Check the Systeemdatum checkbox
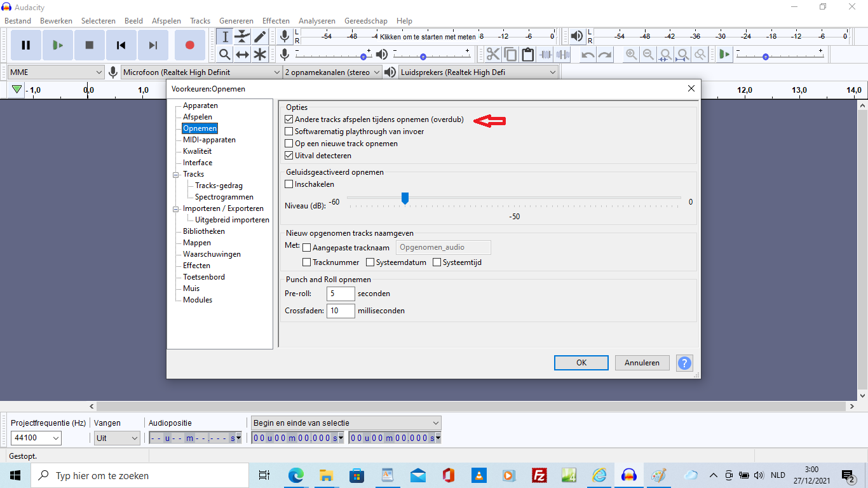The height and width of the screenshot is (488, 868). click(x=370, y=262)
